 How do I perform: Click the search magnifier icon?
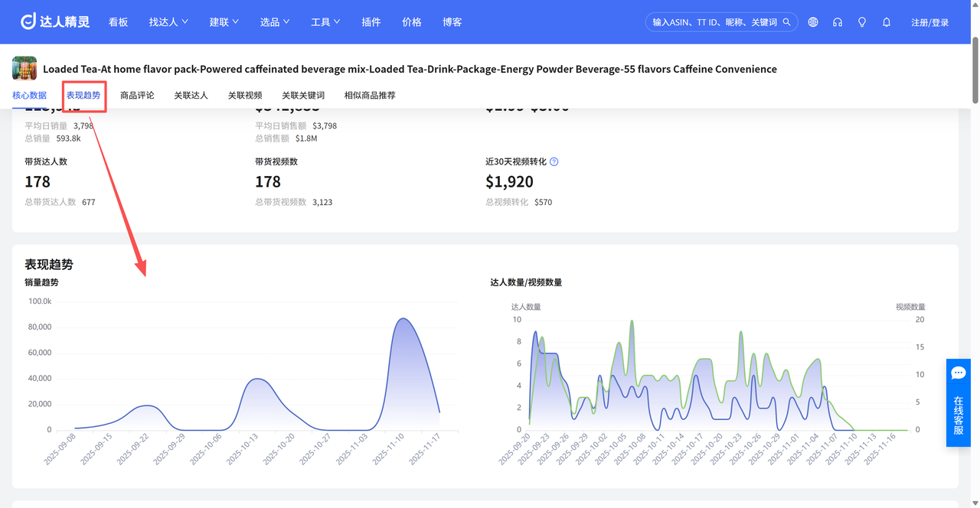[787, 22]
